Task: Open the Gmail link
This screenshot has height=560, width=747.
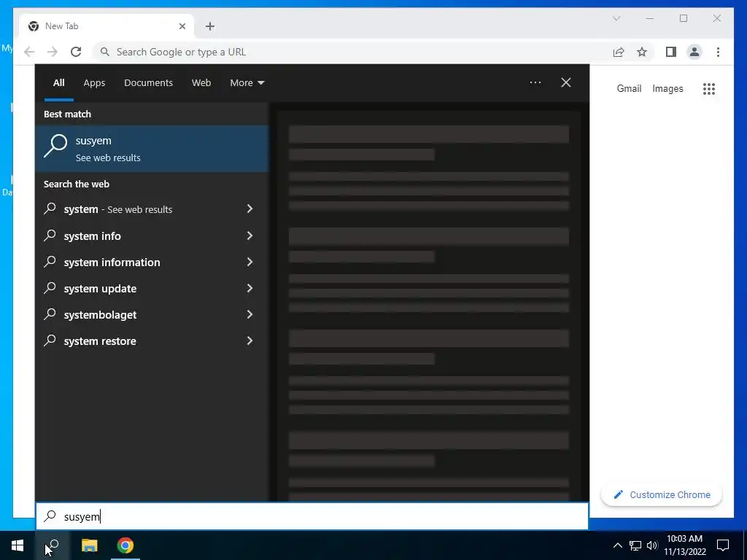Action: [x=629, y=88]
